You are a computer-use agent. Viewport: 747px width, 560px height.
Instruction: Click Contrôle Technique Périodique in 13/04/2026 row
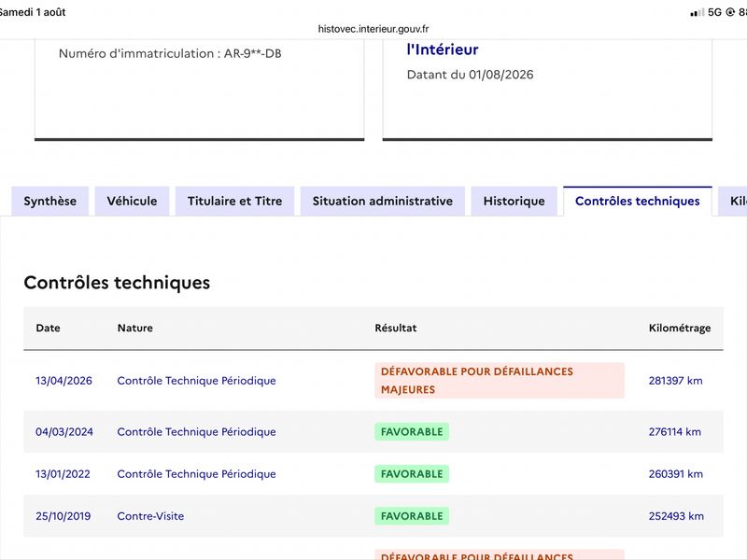[197, 381]
